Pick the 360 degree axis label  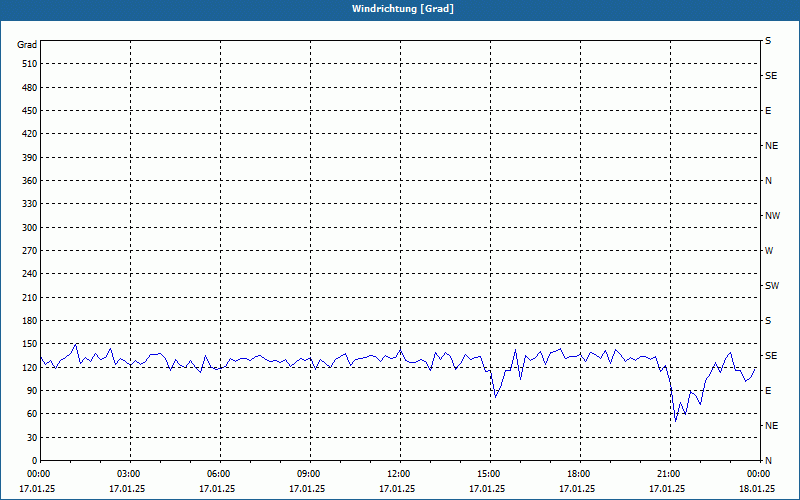pos(30,181)
